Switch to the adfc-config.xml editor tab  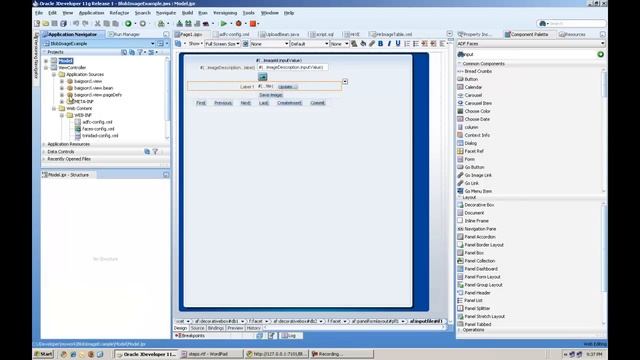pos(231,34)
